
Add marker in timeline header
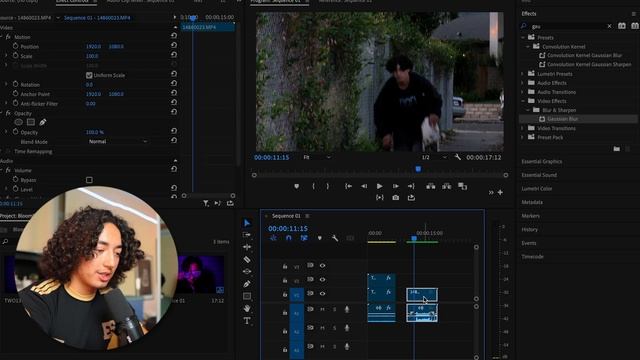pyautogui.click(x=320, y=238)
